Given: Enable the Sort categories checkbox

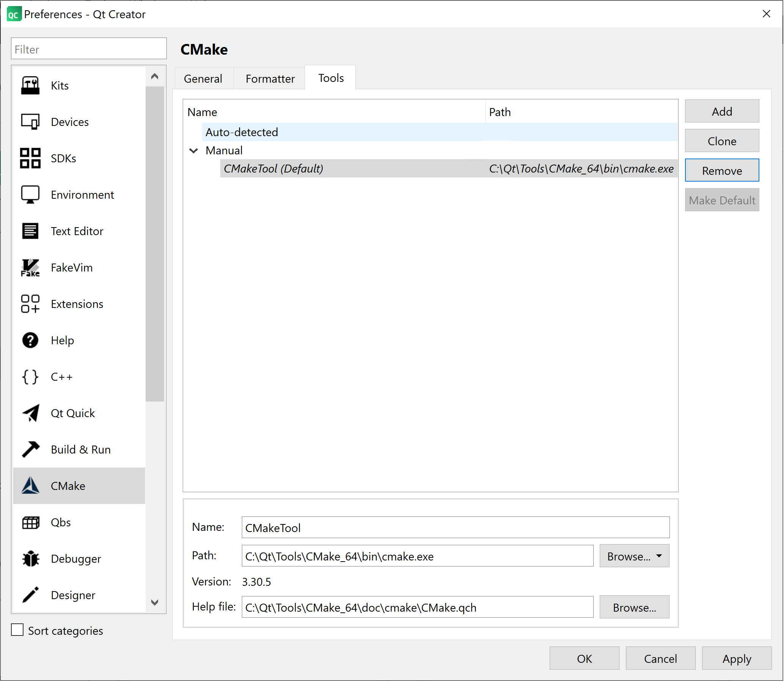Looking at the screenshot, I should tap(17, 630).
